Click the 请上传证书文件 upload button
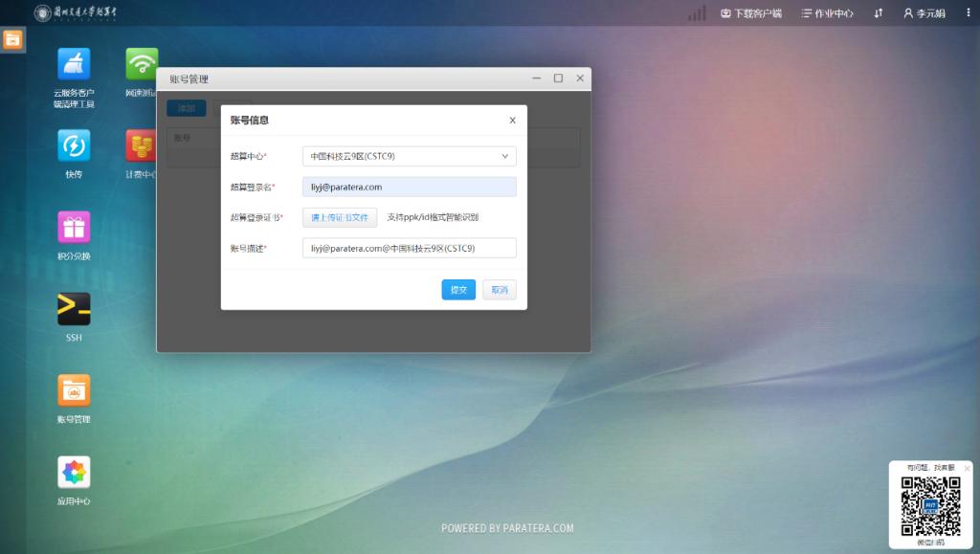980x554 pixels. click(340, 217)
